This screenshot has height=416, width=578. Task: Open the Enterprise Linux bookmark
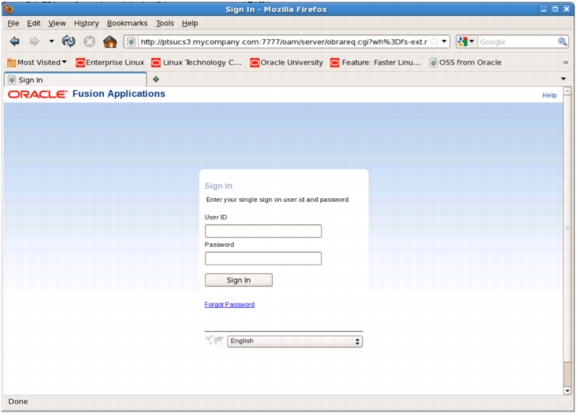point(110,63)
